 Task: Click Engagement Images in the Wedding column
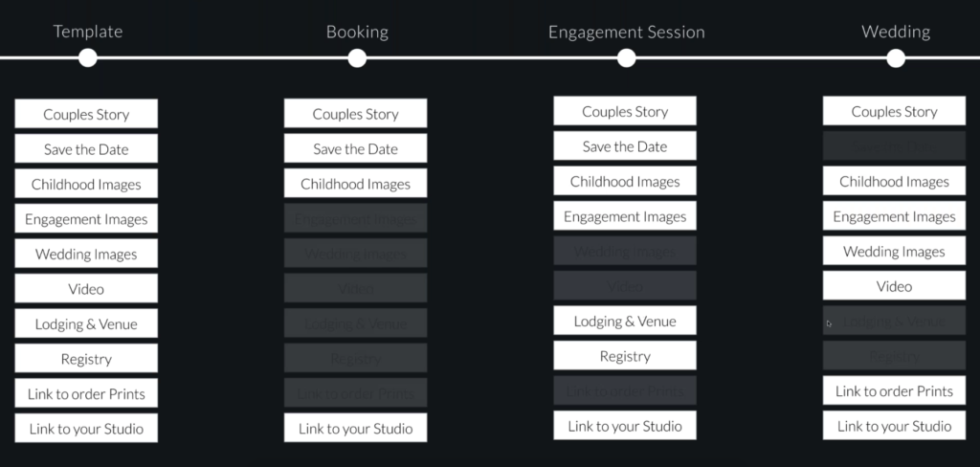pyautogui.click(x=895, y=215)
